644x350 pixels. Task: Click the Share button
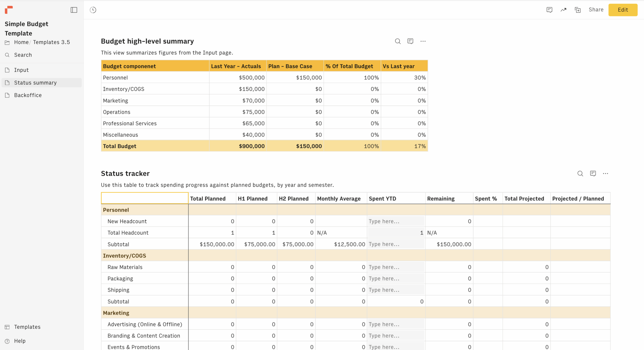tap(596, 10)
